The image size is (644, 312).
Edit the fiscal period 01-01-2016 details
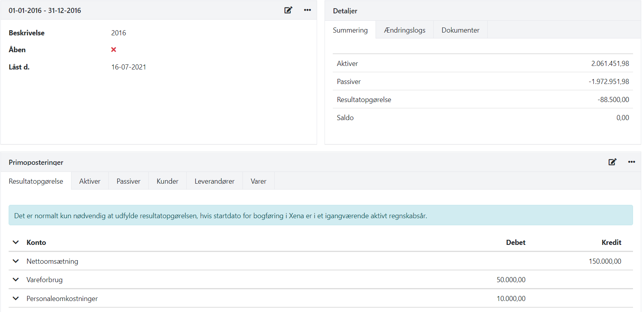(288, 10)
